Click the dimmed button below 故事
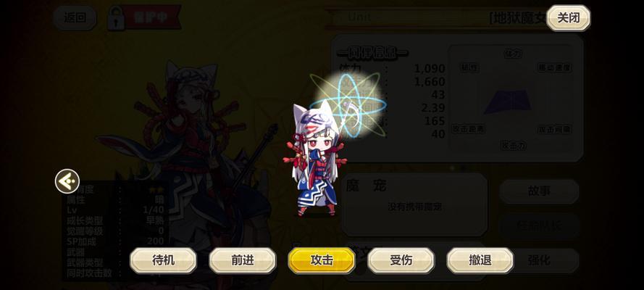Viewport: 644px width, 290px height. pyautogui.click(x=539, y=226)
